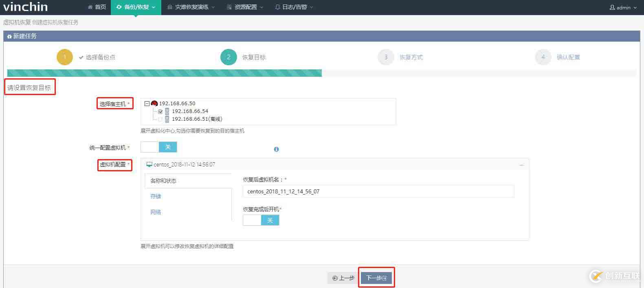The height and width of the screenshot is (288, 644).
Task: Click the red virtualization center icon
Action: click(154, 104)
